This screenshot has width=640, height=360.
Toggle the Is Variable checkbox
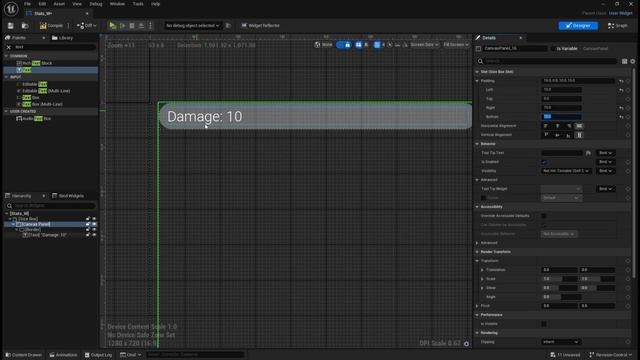553,49
